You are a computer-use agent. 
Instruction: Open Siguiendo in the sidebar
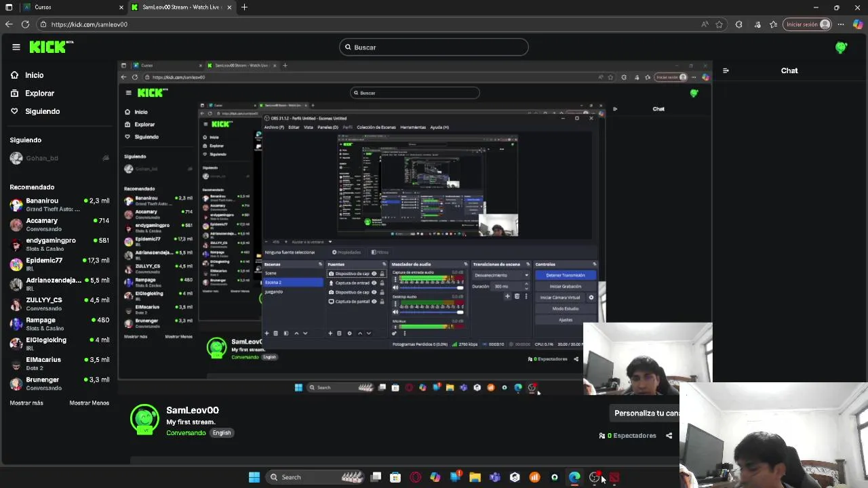coord(42,111)
